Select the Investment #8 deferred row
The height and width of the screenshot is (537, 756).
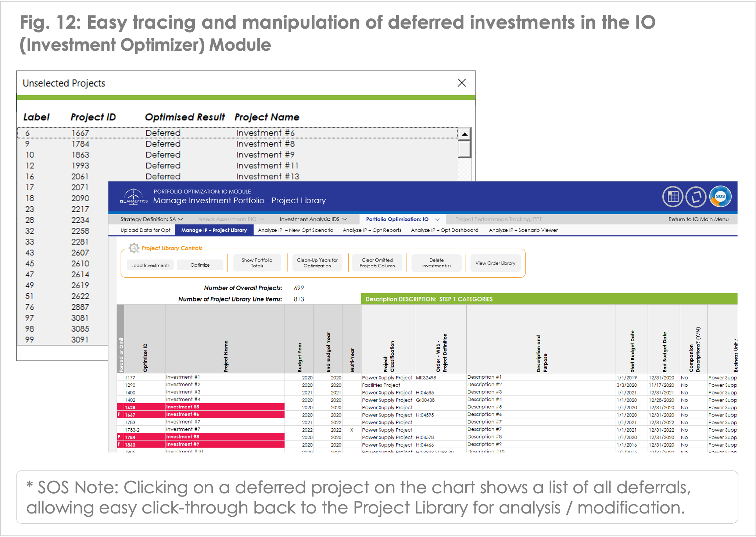(237, 144)
